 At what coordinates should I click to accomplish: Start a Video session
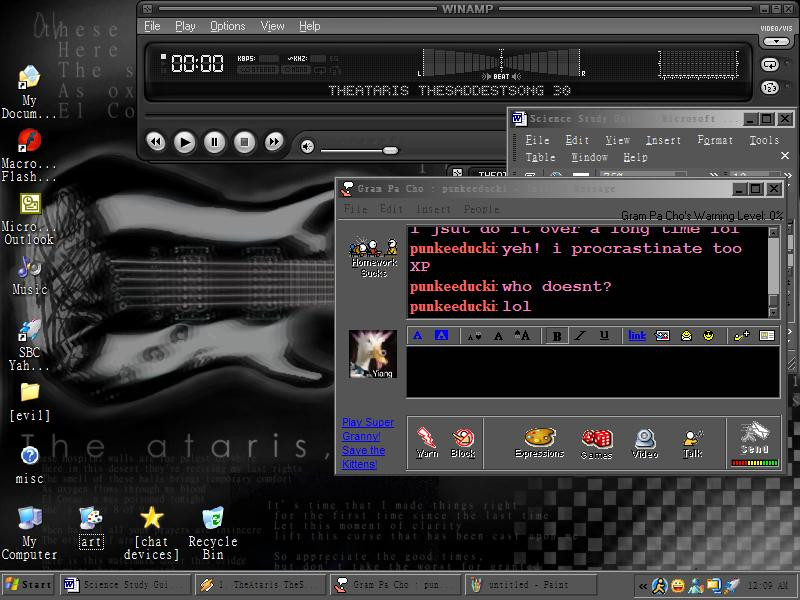[645, 443]
